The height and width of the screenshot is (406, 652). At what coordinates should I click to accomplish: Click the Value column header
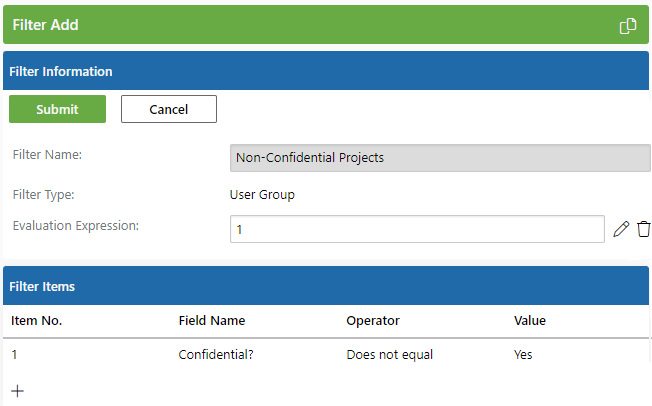(x=530, y=321)
